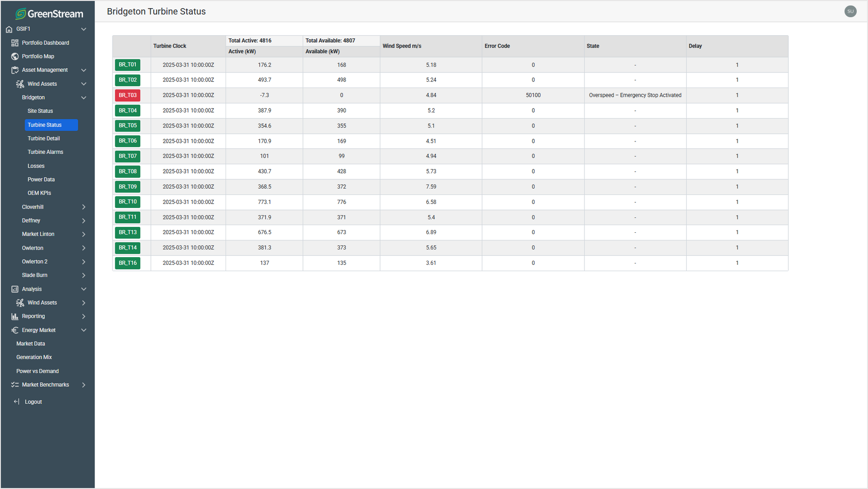
Task: Collapse the GSIF1 dropdown chevron
Action: pyautogui.click(x=84, y=29)
